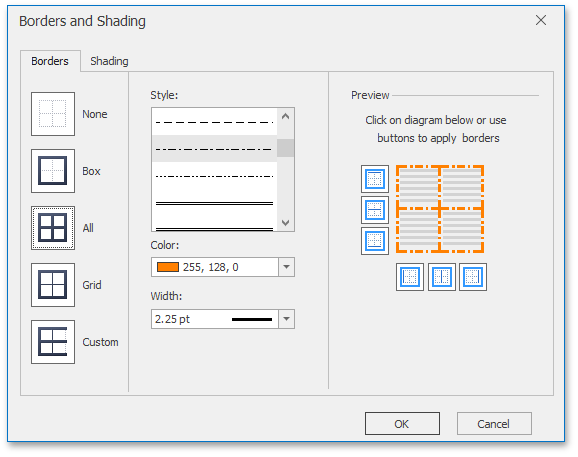Toggle the bottom border button in Preview

click(375, 241)
